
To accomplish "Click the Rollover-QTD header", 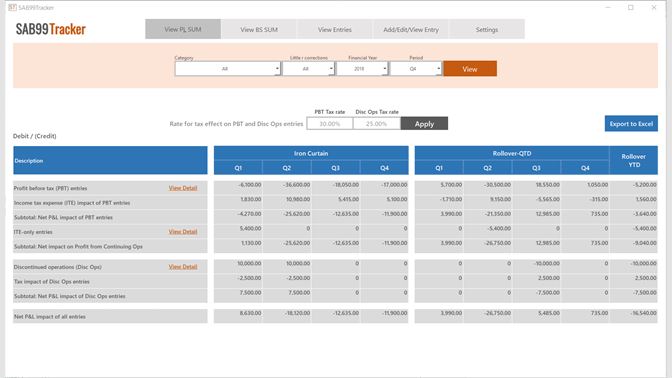I will (512, 153).
